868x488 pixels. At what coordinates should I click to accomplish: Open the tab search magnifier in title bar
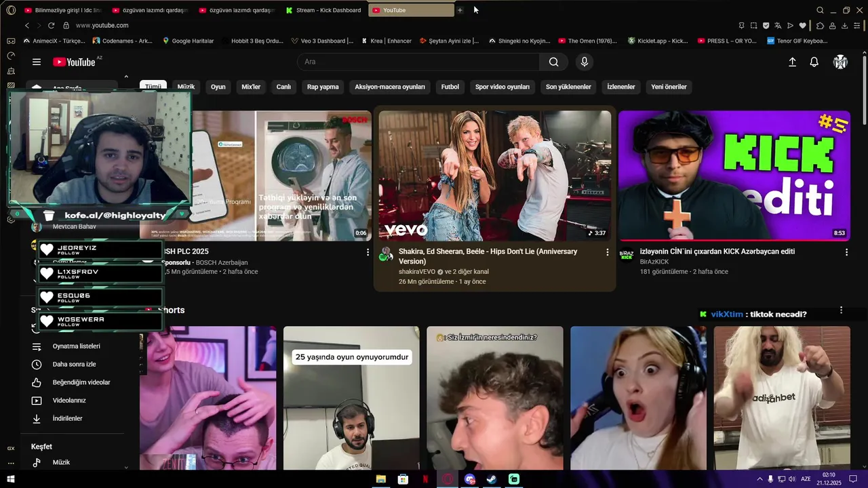coord(820,10)
